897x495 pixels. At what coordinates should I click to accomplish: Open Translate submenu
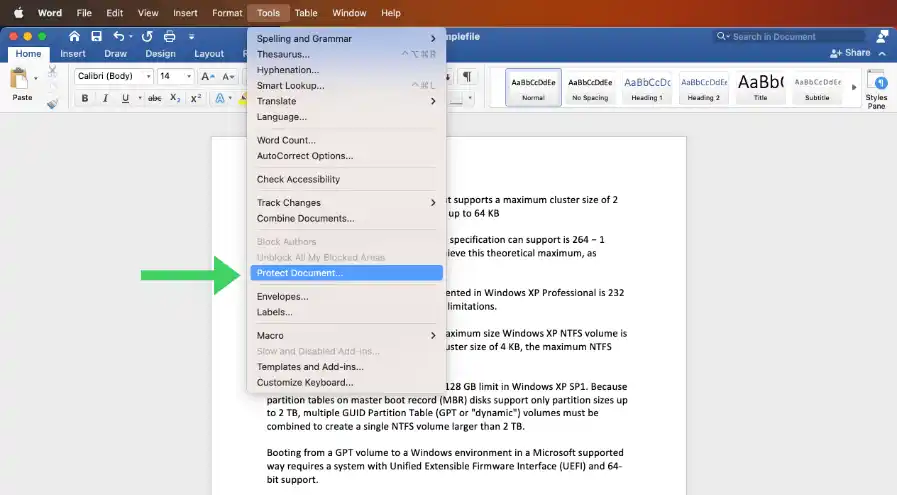click(347, 101)
